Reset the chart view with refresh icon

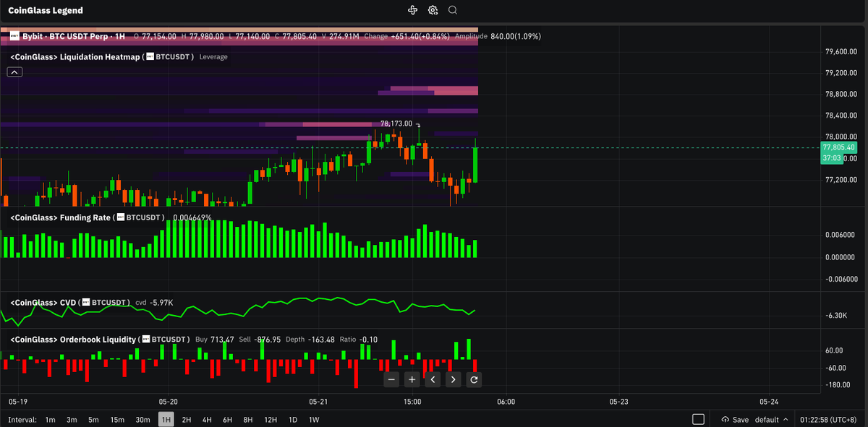[474, 379]
